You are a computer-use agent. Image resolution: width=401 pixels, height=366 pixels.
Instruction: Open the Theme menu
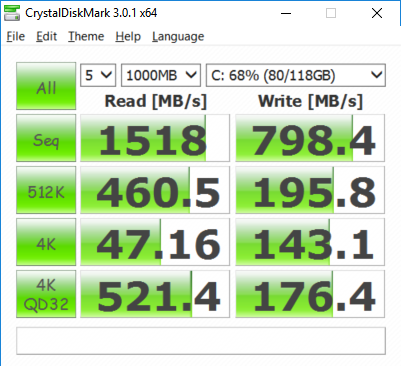click(x=86, y=36)
